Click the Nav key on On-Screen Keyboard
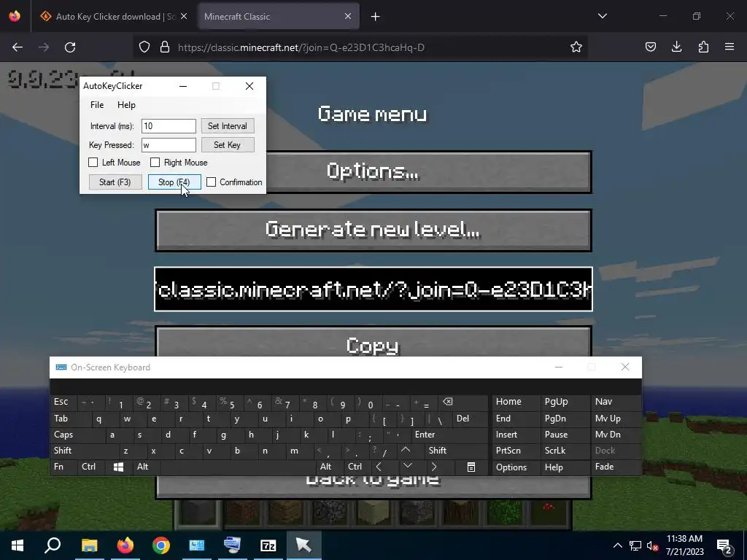This screenshot has width=747, height=560. pos(615,402)
